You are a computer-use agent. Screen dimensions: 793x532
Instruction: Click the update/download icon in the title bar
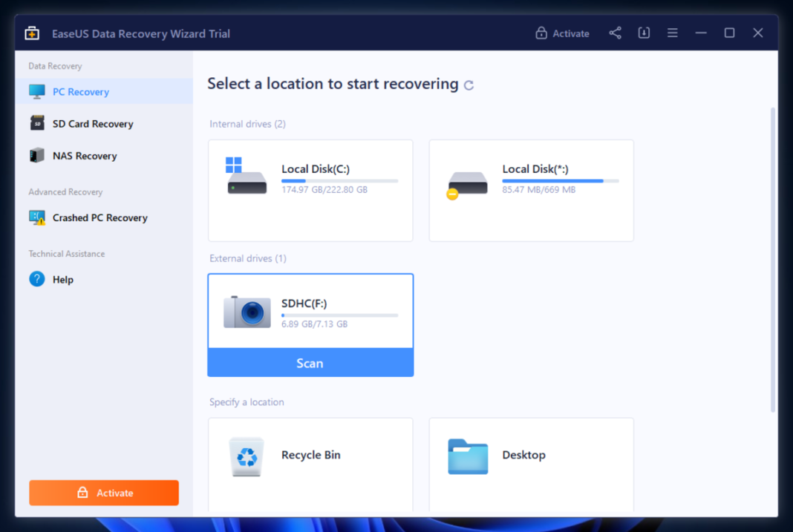(643, 33)
